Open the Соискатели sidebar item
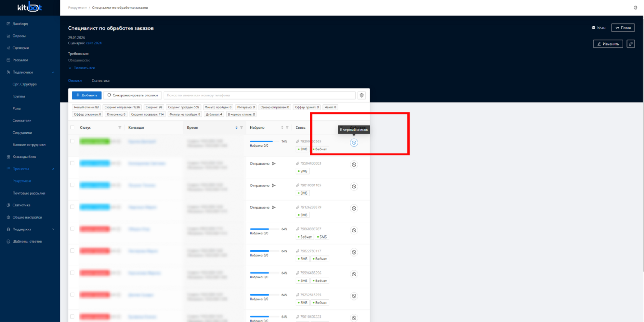Screen dimensions: 644x322 22,121
